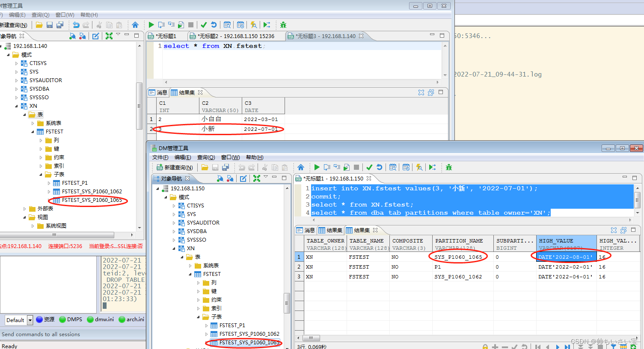The height and width of the screenshot is (349, 644).
Task: Click 新建查询(N) button in front window
Action: (x=175, y=167)
